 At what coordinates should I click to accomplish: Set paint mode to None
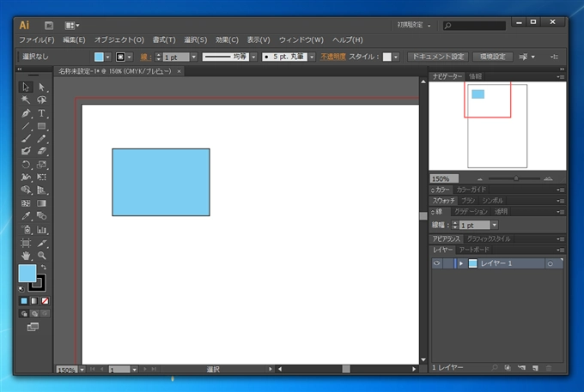point(45,301)
